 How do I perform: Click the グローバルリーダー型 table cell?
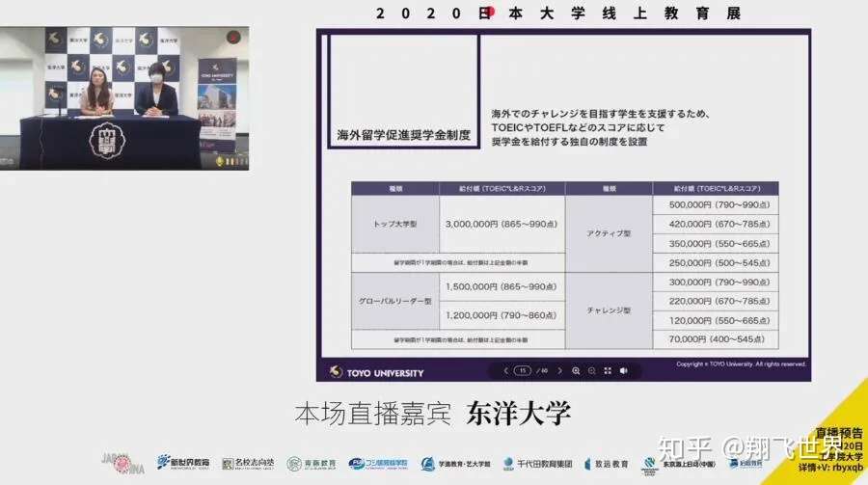pos(395,301)
